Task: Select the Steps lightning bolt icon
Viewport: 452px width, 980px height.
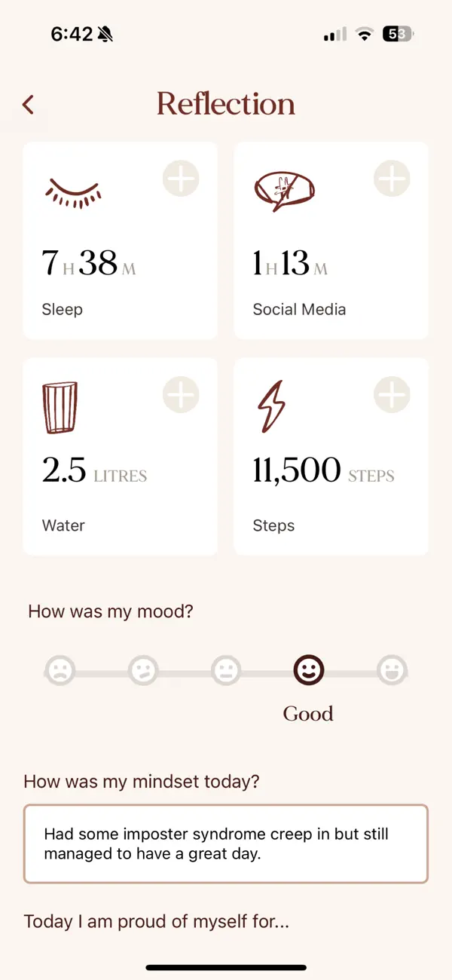Action: click(x=270, y=407)
